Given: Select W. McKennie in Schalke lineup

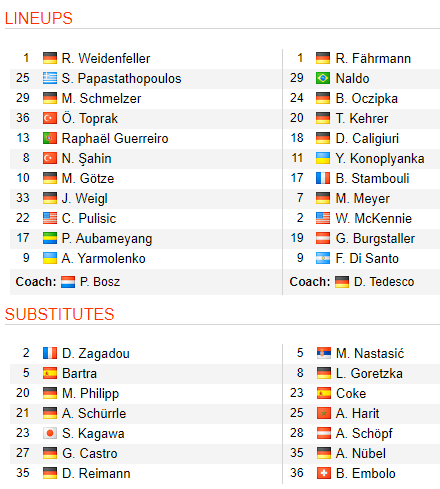Looking at the screenshot, I should click(373, 218).
